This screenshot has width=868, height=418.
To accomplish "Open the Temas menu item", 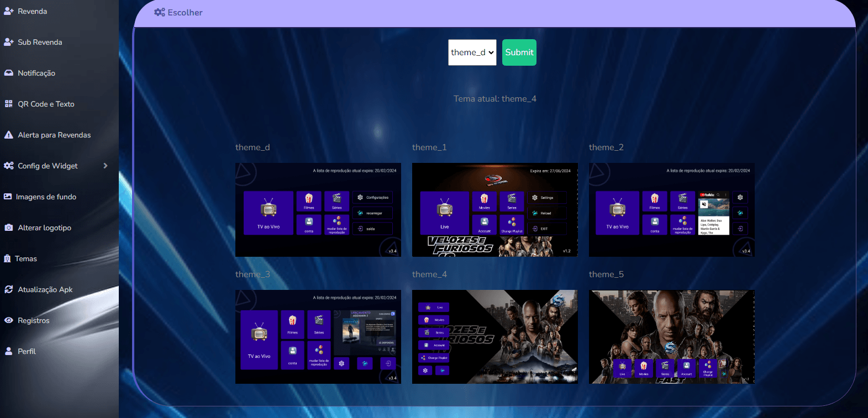I will (x=25, y=258).
